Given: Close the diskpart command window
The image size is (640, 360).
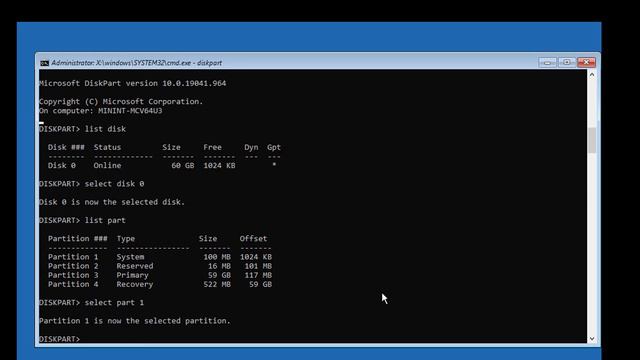Looking at the screenshot, I should (587, 62).
